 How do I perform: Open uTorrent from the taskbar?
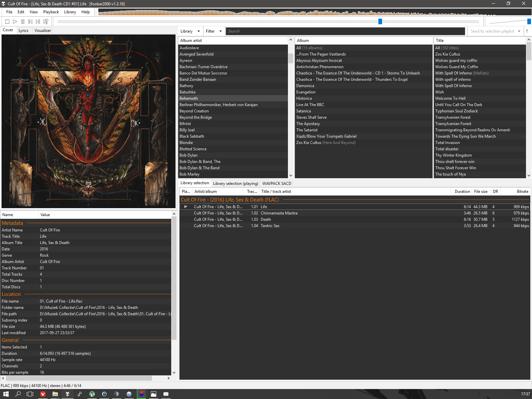pyautogui.click(x=92, y=394)
